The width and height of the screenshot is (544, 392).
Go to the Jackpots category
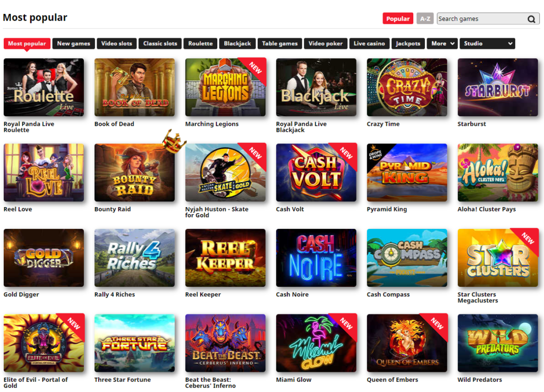point(408,44)
